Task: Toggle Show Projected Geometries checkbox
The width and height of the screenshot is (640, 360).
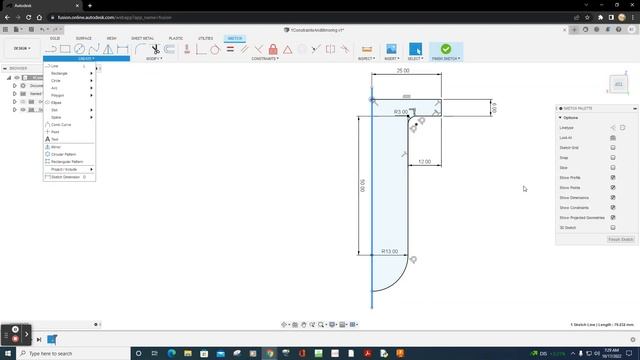Action: coord(613,218)
